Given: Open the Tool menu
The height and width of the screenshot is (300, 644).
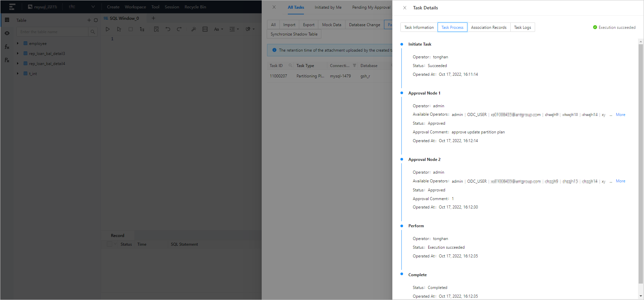Looking at the screenshot, I should (x=155, y=7).
